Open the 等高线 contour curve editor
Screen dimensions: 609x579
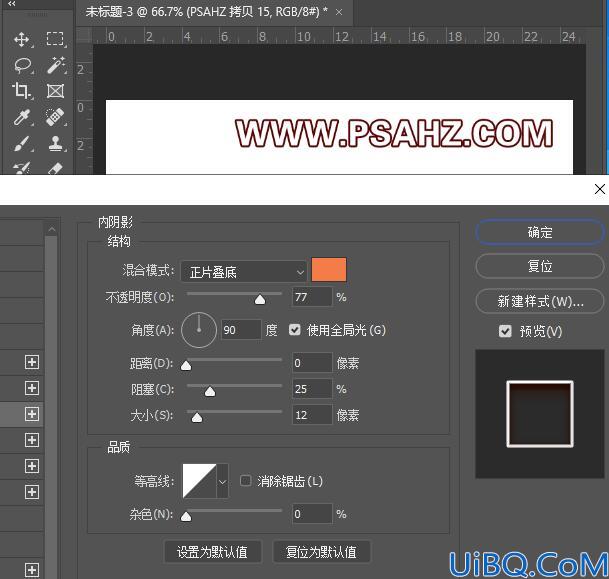pos(199,481)
